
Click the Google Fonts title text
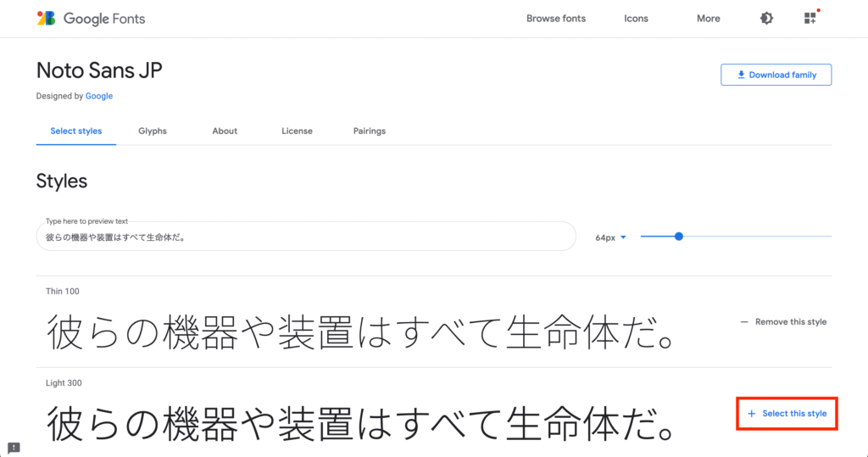click(x=104, y=19)
